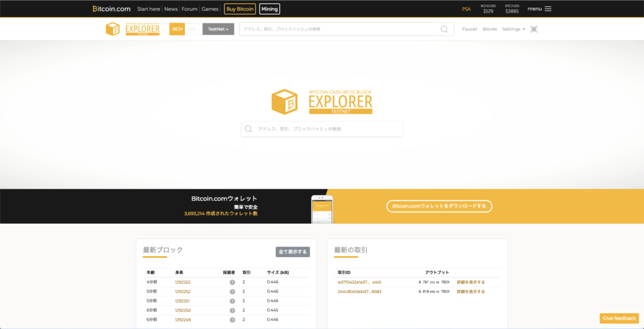Image resolution: width=644 pixels, height=329 pixels.
Task: Open block height 1292249
Action: pos(183,320)
